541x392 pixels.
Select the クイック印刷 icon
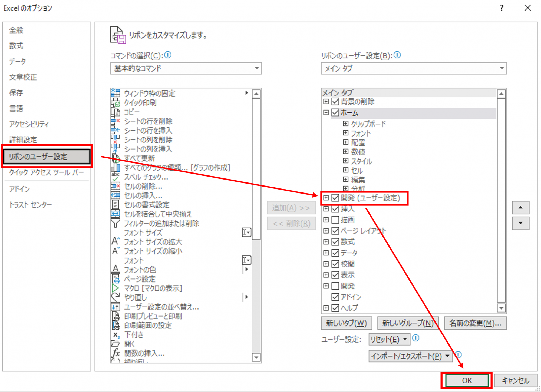click(x=116, y=103)
